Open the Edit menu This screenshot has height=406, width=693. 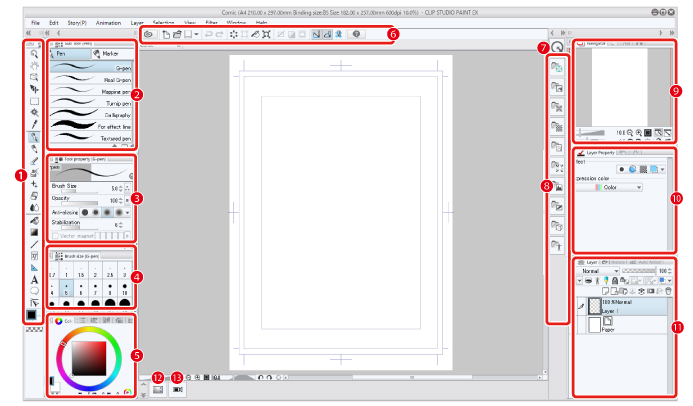tap(54, 23)
